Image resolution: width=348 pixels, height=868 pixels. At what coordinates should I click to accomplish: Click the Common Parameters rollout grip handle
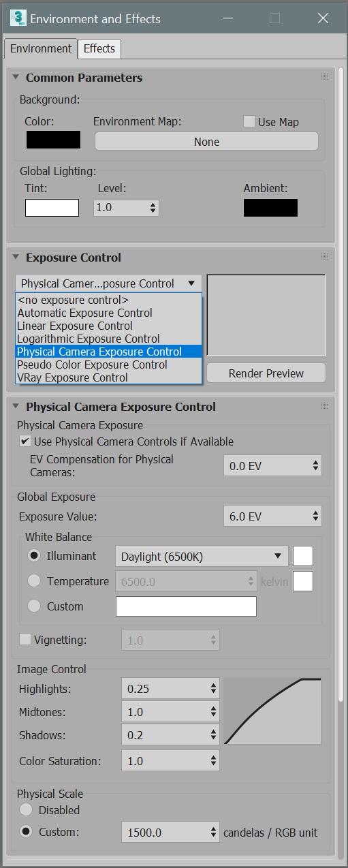coord(324,78)
